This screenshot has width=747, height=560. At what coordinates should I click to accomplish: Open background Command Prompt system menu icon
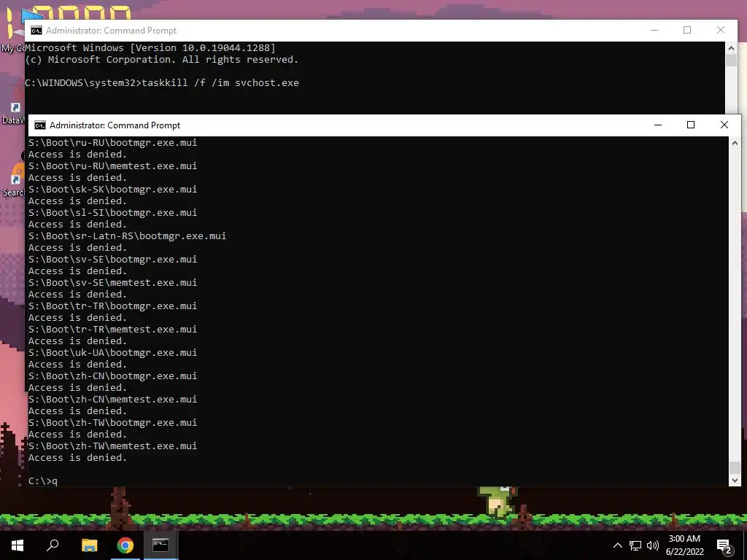coord(36,31)
